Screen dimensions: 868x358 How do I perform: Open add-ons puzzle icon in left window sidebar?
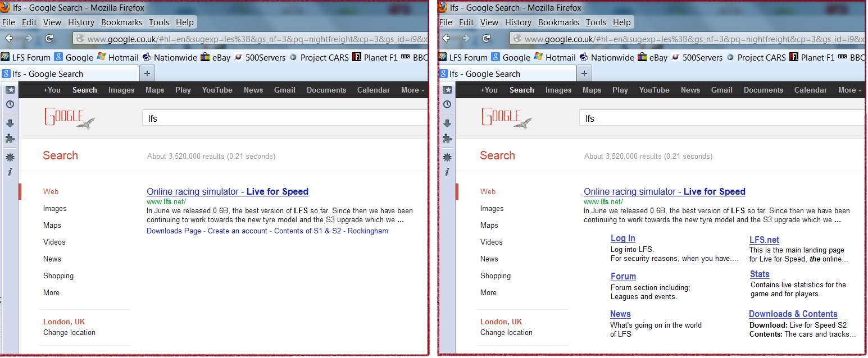(10, 138)
